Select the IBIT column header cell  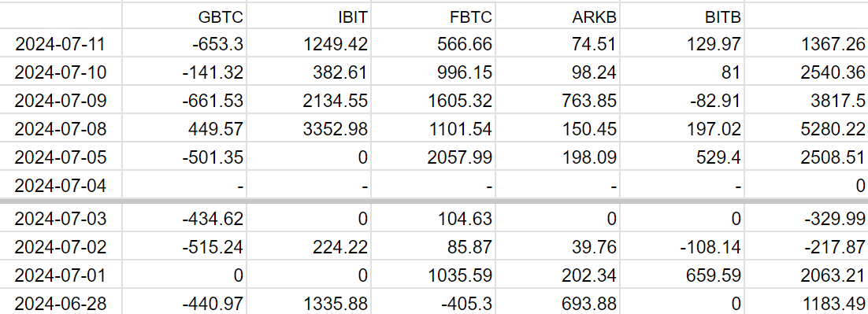(x=309, y=16)
